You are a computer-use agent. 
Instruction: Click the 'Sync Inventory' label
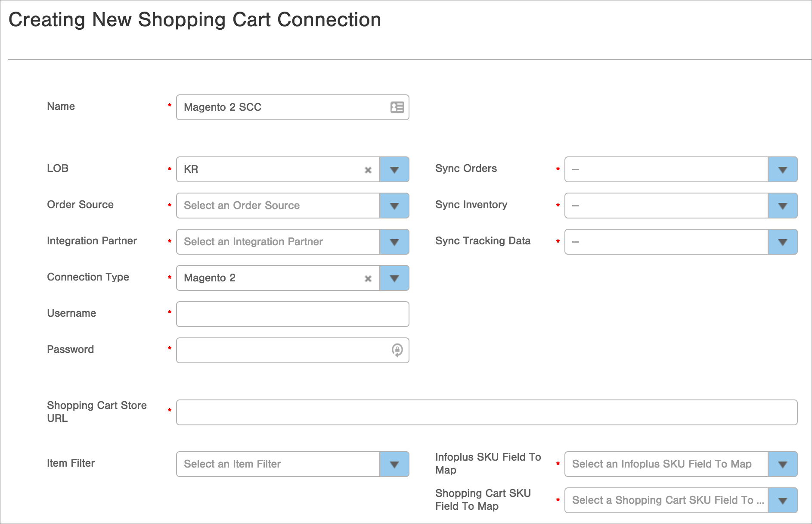point(471,205)
